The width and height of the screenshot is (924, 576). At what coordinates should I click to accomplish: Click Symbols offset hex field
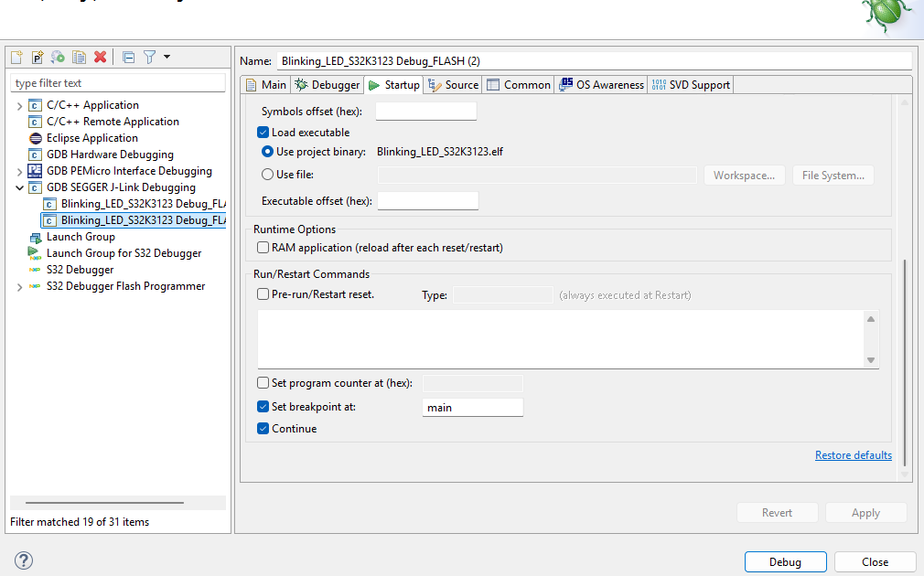click(426, 112)
